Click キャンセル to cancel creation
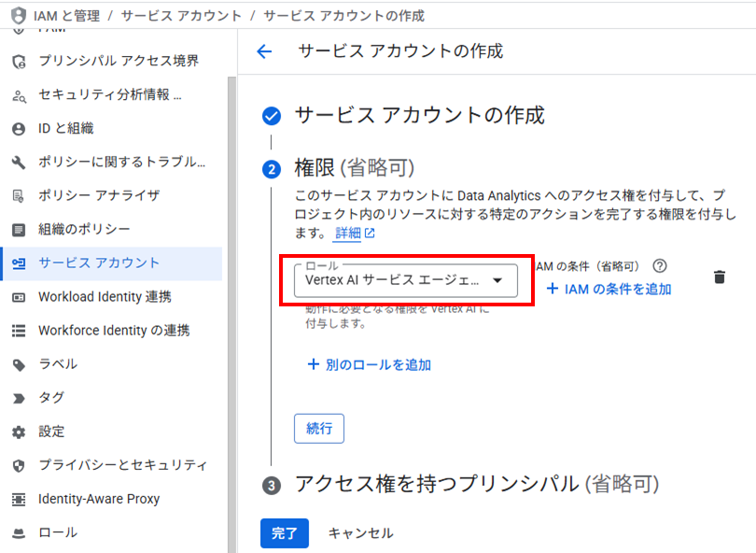This screenshot has width=756, height=553. click(x=360, y=533)
